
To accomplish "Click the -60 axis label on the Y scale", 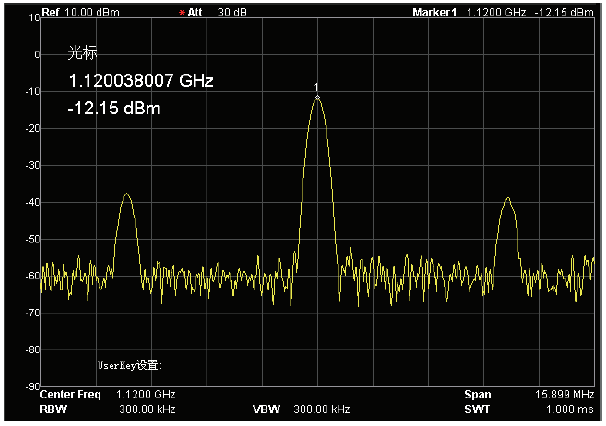I will click(x=33, y=276).
